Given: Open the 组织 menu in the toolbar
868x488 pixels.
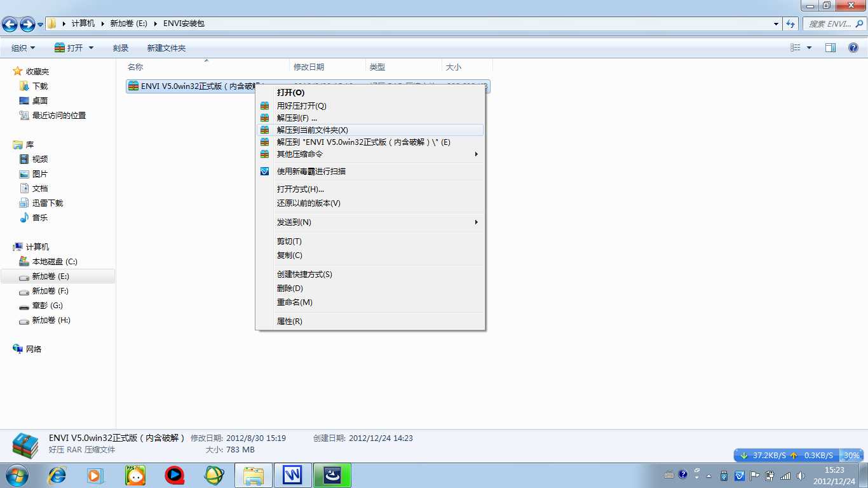Looking at the screenshot, I should coord(23,48).
